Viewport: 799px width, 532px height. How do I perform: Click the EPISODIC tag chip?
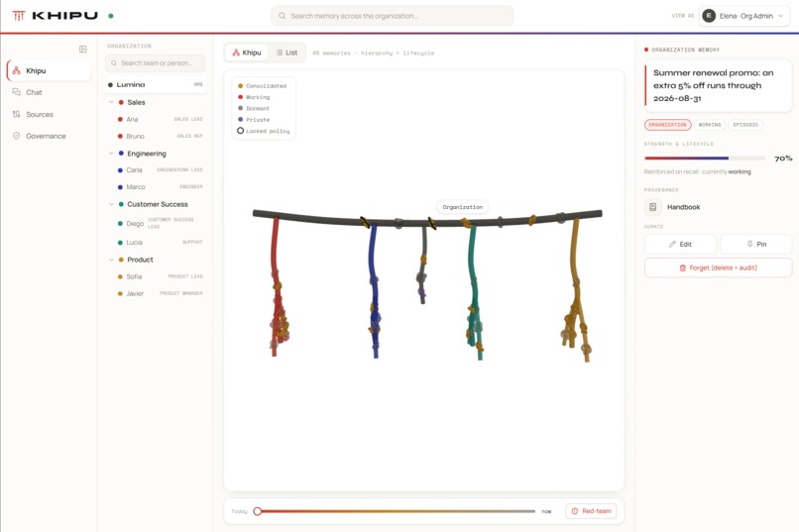pyautogui.click(x=745, y=125)
